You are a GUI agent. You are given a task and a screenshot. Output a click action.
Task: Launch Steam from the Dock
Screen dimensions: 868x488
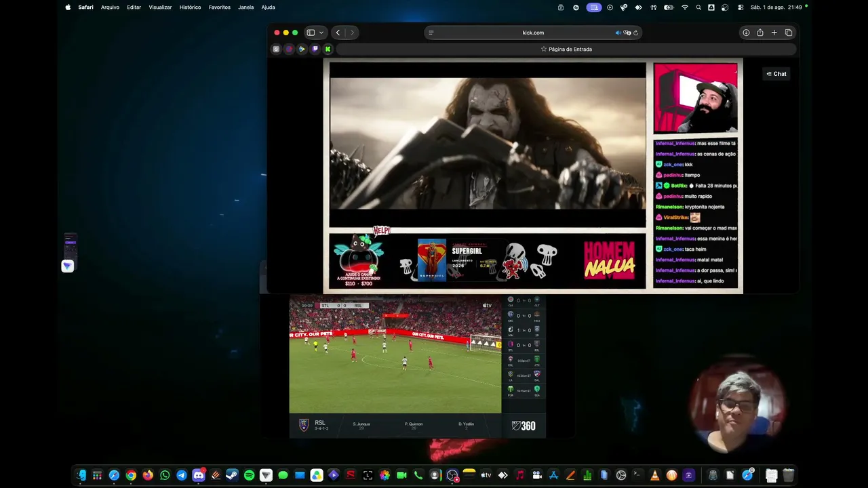coord(232,475)
